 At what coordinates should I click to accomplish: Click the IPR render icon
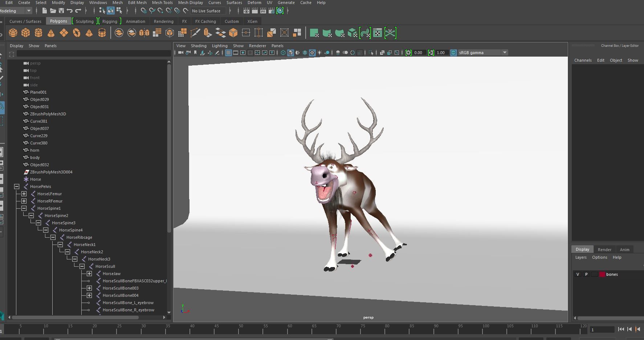coord(263,11)
